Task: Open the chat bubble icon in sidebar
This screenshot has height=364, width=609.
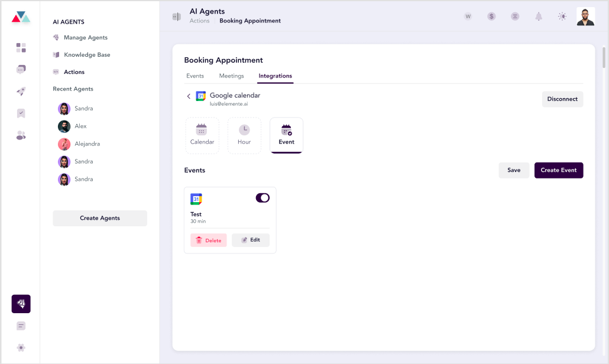Action: 21,70
